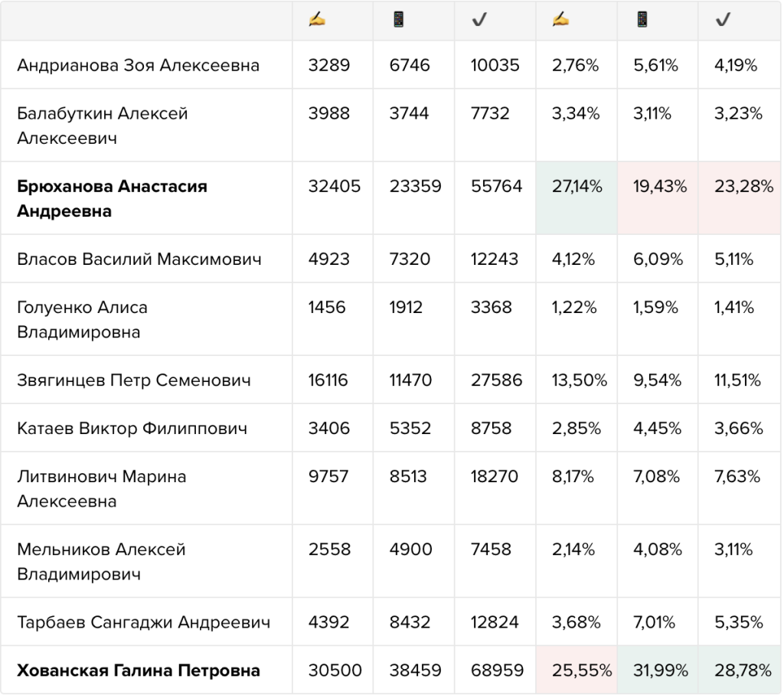Select the Звягинцев Петр Семенович name cell

pos(146,380)
